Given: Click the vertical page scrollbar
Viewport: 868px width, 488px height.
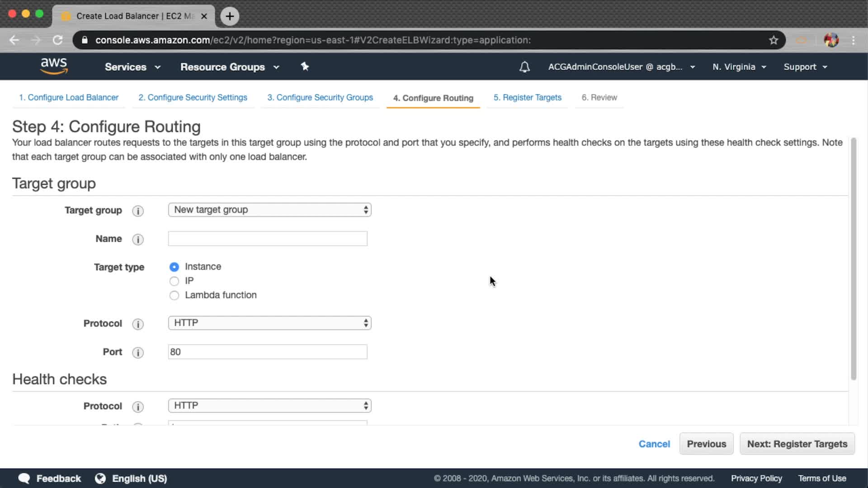Looking at the screenshot, I should tap(853, 258).
